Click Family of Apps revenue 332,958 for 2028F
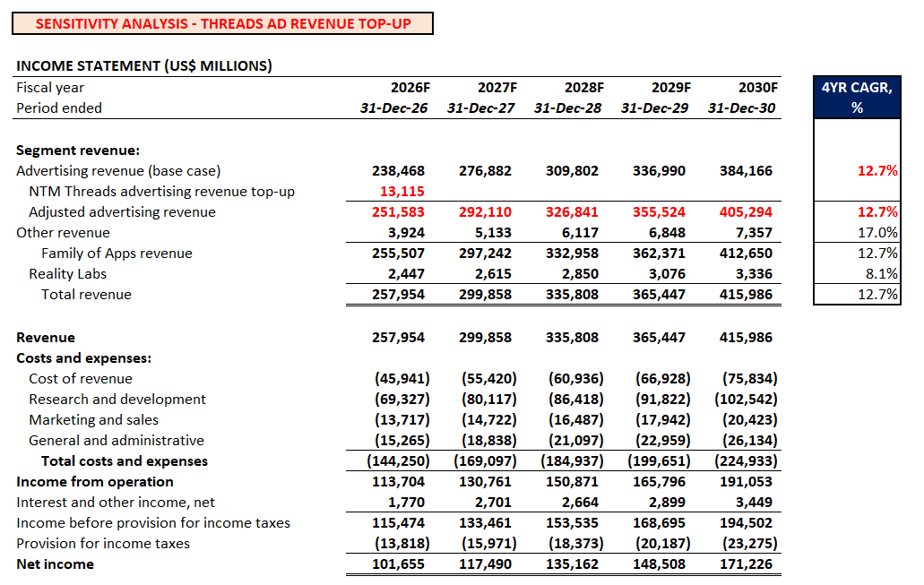Image resolution: width=924 pixels, height=585 pixels. tap(572, 254)
